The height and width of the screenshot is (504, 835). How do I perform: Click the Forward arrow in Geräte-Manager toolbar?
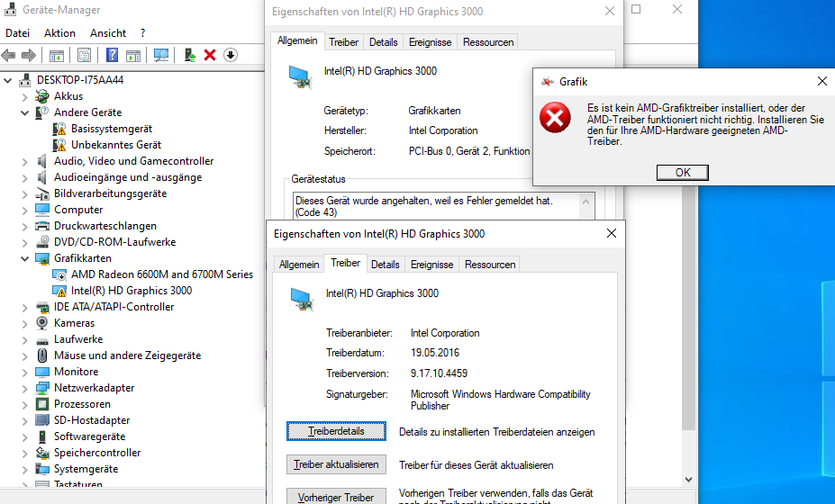click(x=28, y=55)
